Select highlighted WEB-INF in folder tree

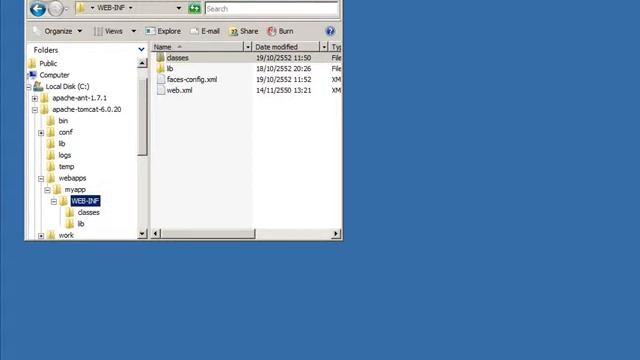click(85, 201)
